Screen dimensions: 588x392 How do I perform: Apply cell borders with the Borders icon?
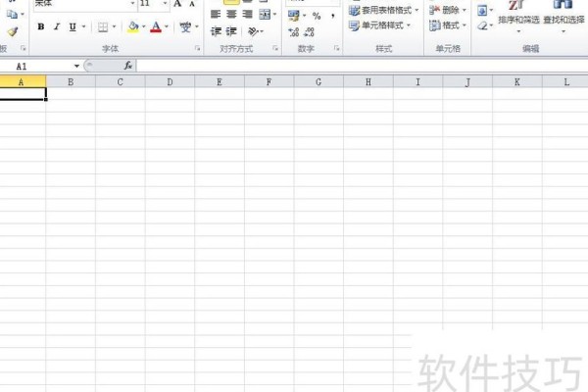click(103, 26)
